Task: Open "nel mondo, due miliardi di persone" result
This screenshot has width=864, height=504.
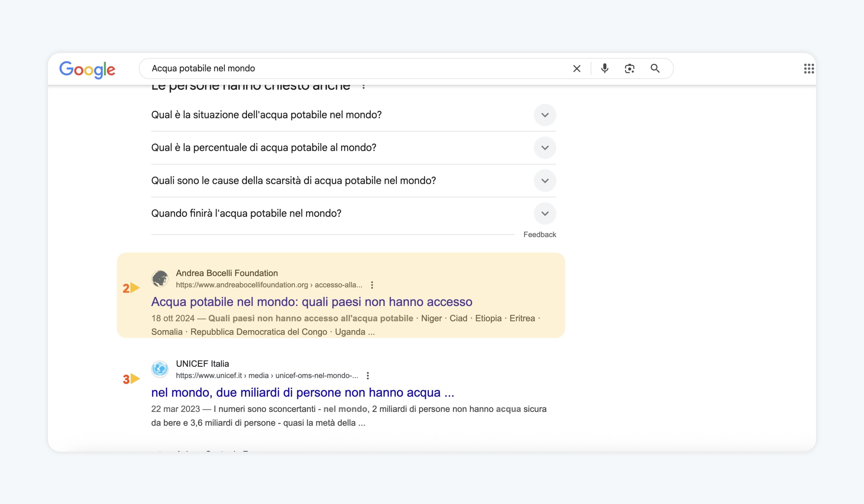Action: point(303,393)
